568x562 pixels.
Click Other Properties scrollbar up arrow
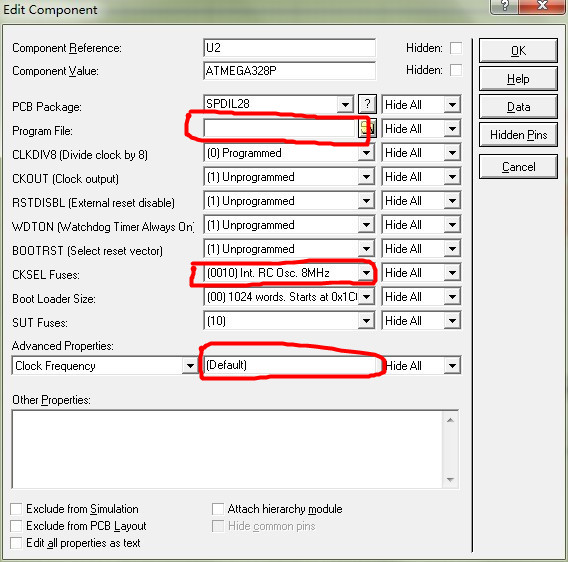pyautogui.click(x=450, y=420)
